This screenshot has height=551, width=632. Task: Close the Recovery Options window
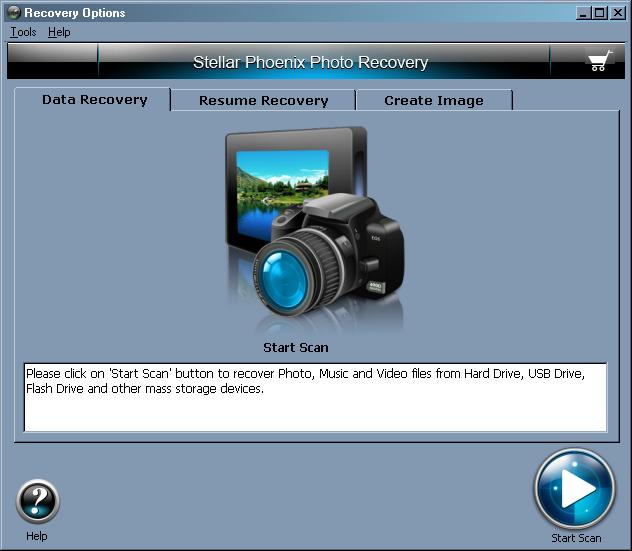[617, 13]
